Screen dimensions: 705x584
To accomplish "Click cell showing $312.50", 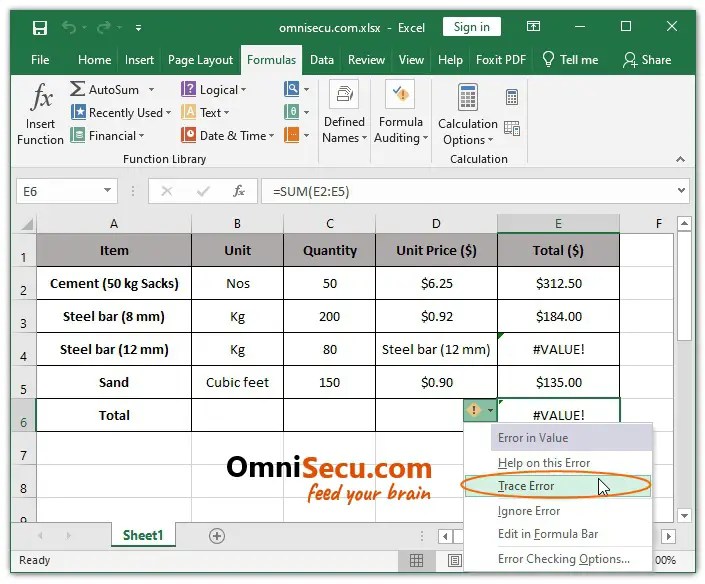I will pos(558,283).
